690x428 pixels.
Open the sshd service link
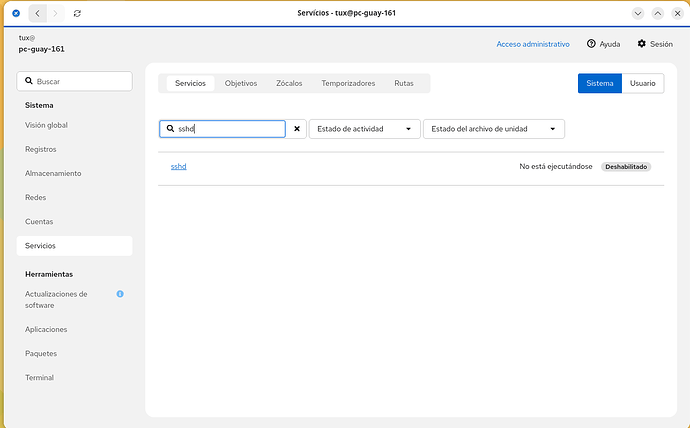[179, 166]
